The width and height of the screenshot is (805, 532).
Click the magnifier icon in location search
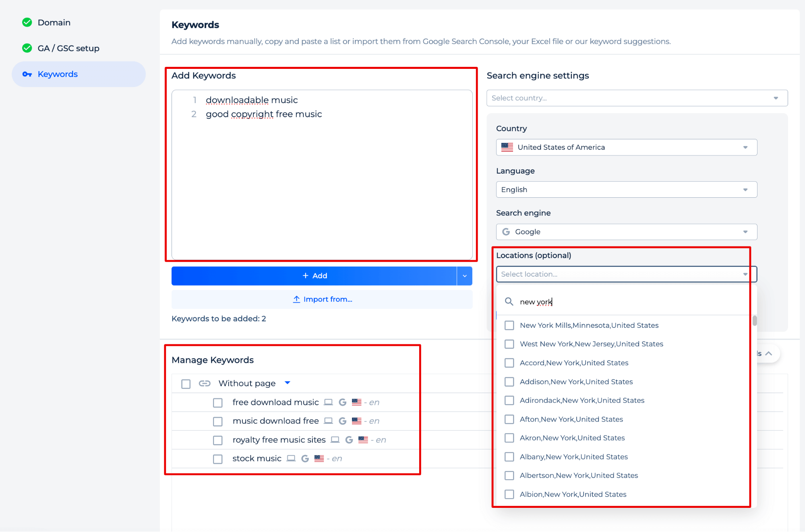[509, 302]
